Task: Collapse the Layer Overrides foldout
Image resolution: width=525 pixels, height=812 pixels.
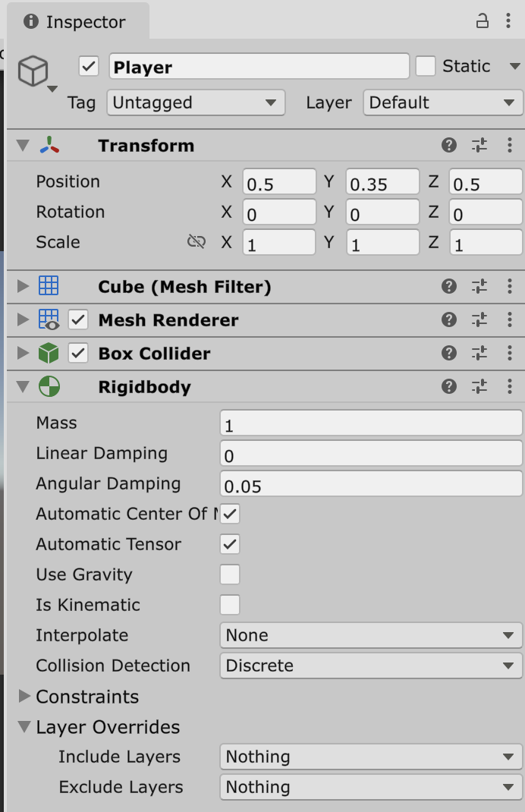Action: click(24, 727)
